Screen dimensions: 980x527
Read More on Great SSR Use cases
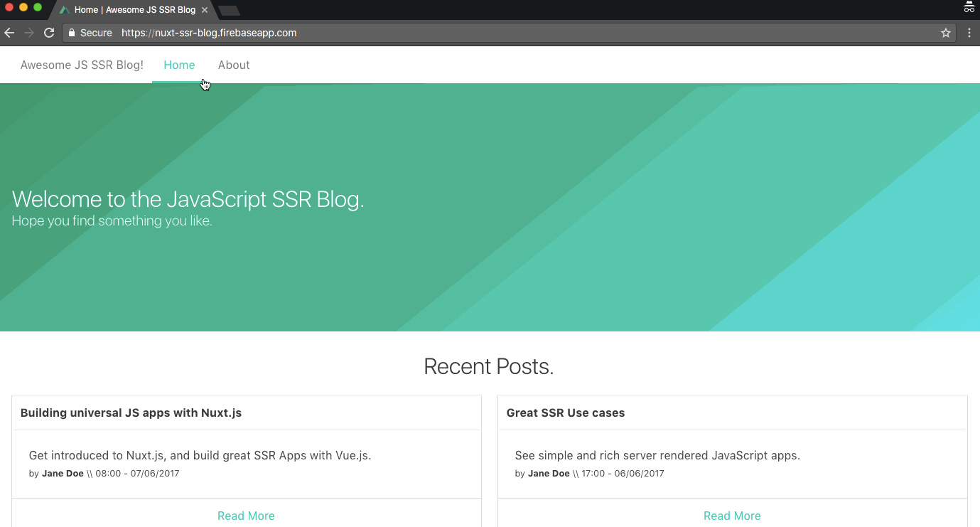[732, 515]
